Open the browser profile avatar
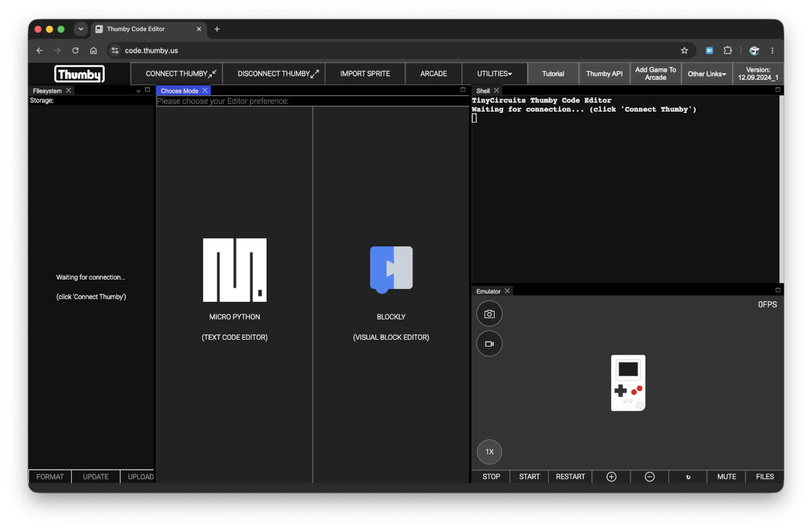Image resolution: width=812 pixels, height=530 pixels. click(754, 50)
